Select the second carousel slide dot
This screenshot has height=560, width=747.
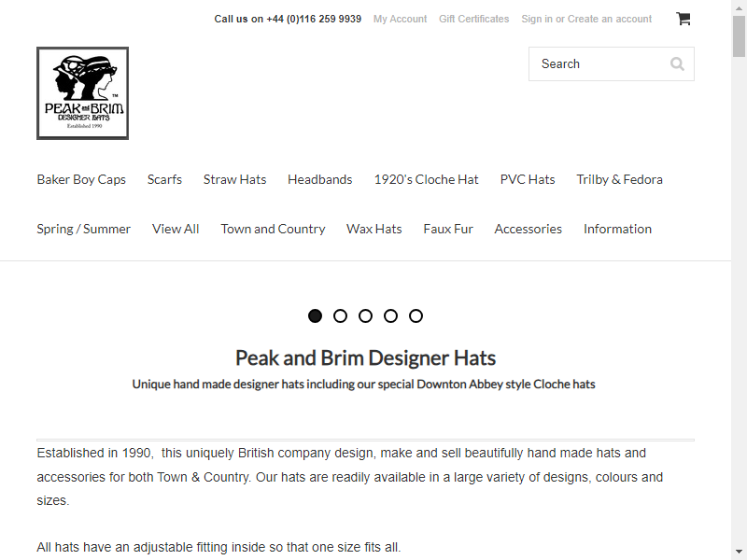pyautogui.click(x=340, y=315)
